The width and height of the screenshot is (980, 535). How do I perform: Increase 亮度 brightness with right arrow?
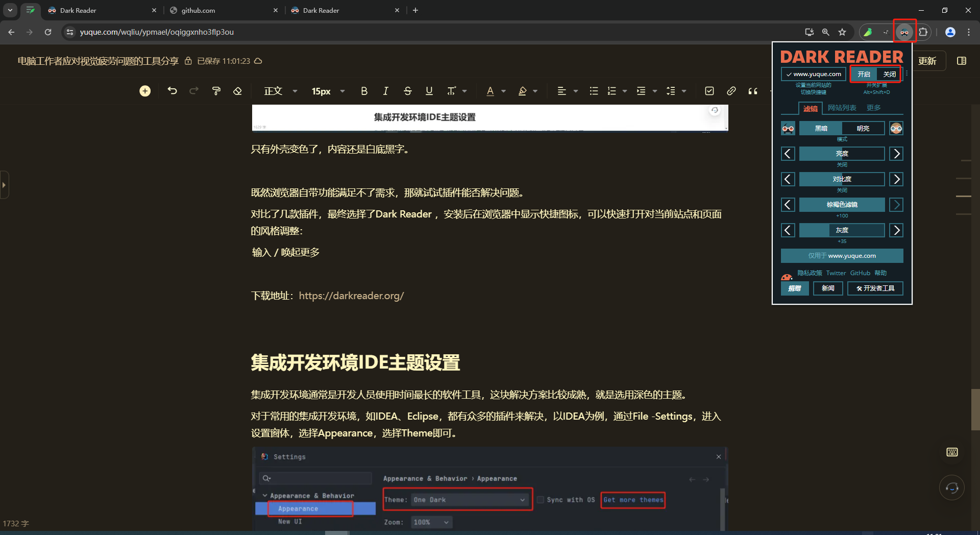coord(896,154)
